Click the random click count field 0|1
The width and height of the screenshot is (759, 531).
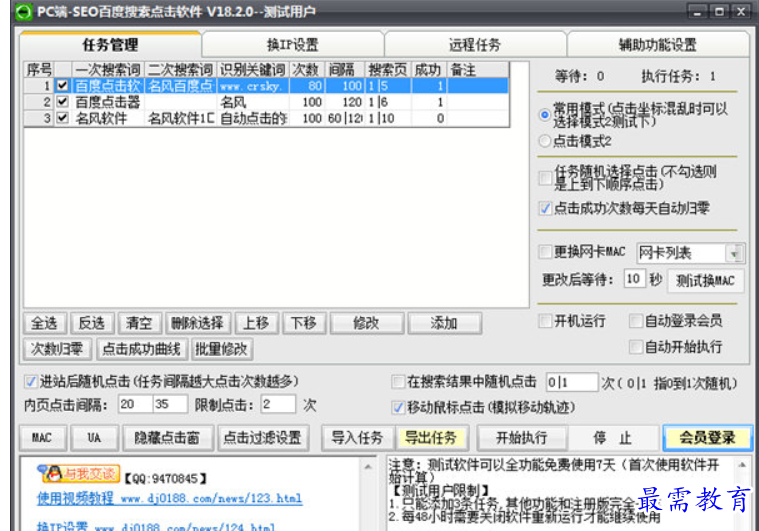point(571,382)
